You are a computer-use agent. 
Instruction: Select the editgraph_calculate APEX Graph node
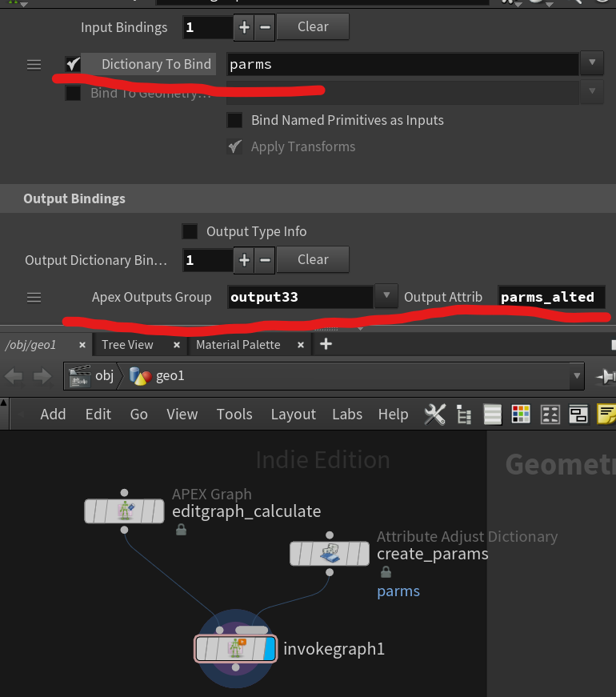coord(124,511)
